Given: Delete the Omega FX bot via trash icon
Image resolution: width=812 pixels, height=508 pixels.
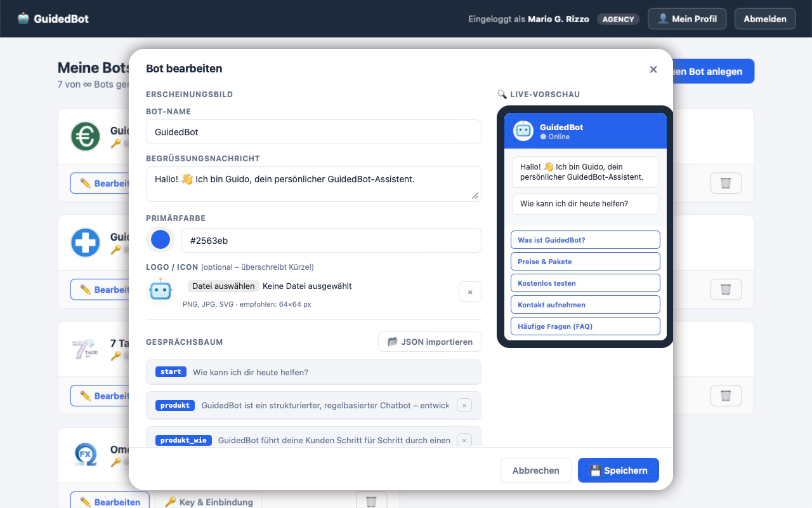Looking at the screenshot, I should click(372, 502).
